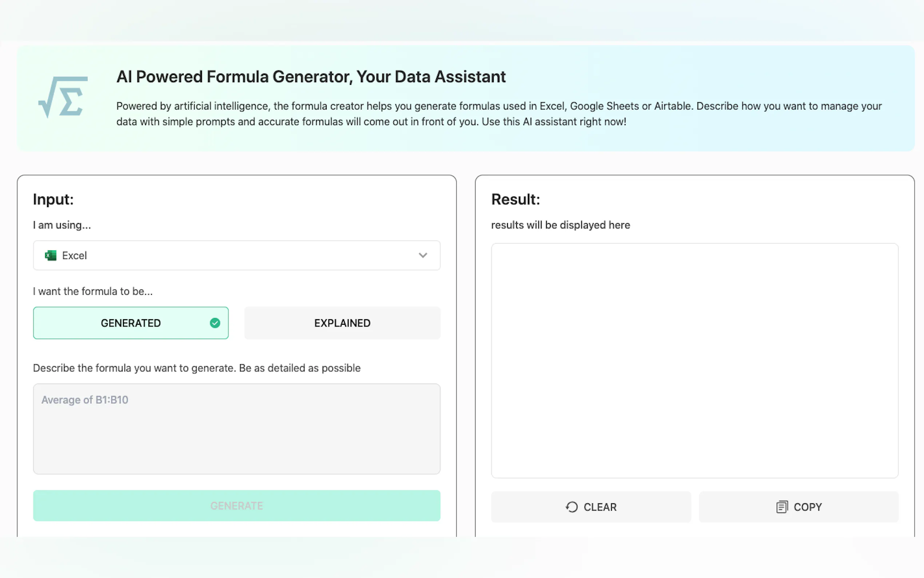
Task: Click the 'Input:' section heading
Action: (53, 199)
